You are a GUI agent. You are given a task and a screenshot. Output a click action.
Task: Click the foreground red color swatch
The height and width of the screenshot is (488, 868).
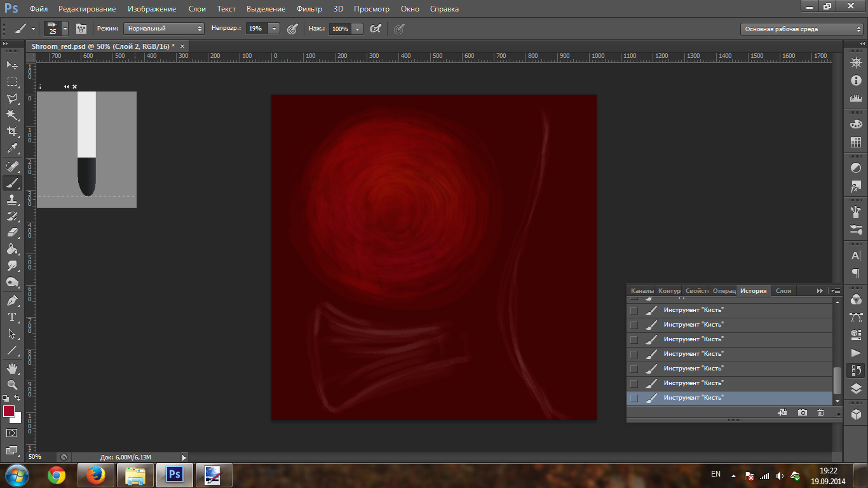pyautogui.click(x=9, y=411)
